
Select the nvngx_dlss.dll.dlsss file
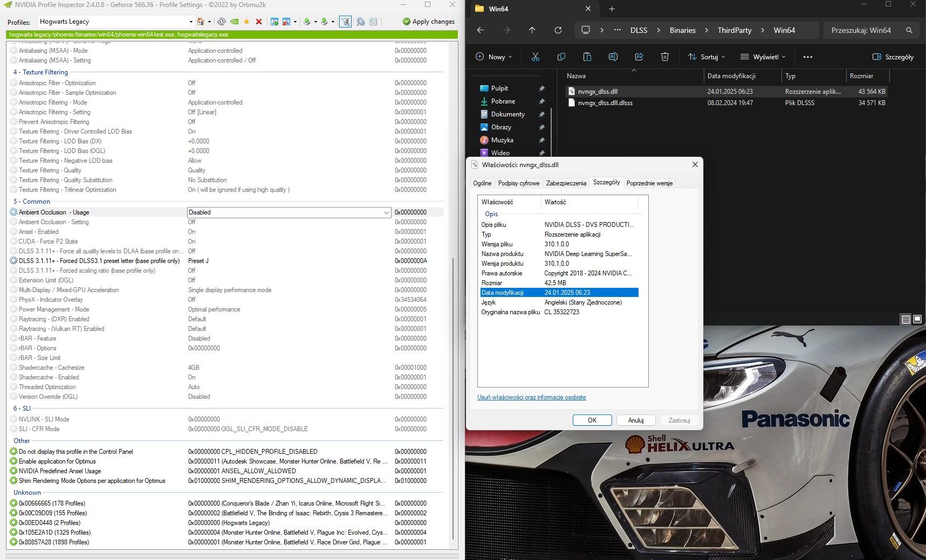coord(605,103)
